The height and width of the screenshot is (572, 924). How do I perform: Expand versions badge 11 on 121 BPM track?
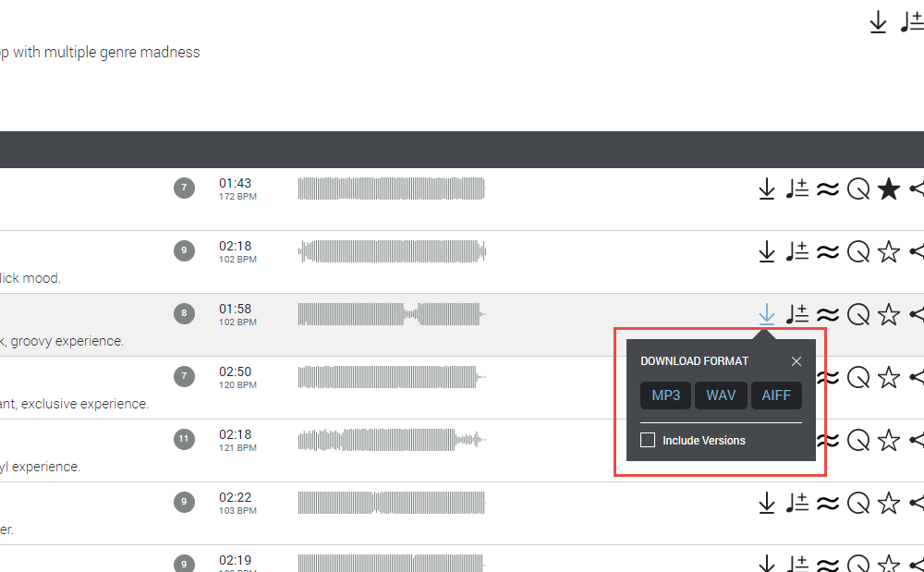pos(184,439)
